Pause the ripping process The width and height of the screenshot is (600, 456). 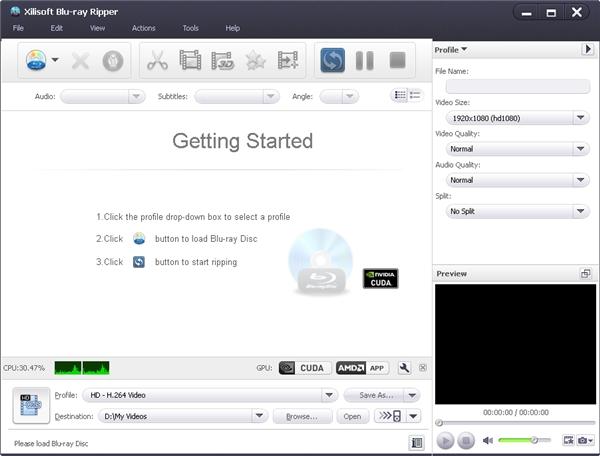(365, 60)
